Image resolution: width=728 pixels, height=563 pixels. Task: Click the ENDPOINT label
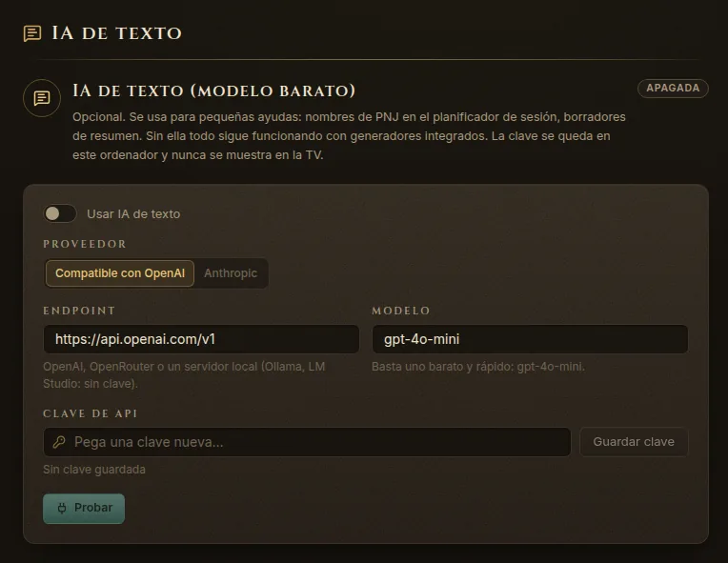tap(79, 311)
